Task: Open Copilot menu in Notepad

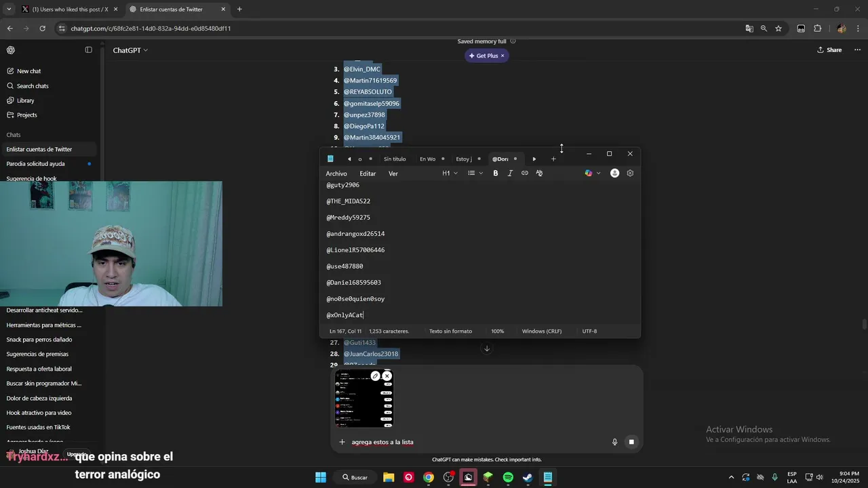Action: pos(592,174)
